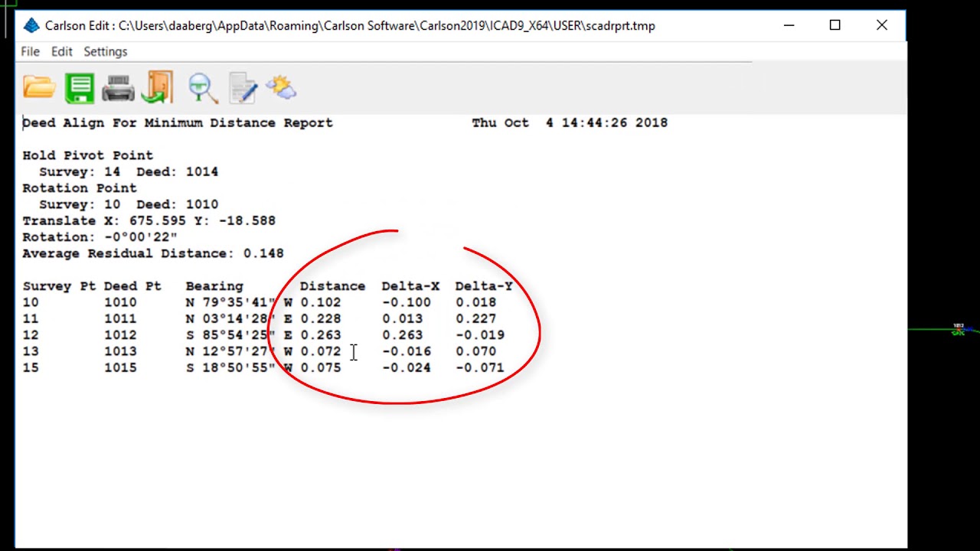The width and height of the screenshot is (980, 551).
Task: Click the 'Survey: 14 Deed: 1014' line
Action: [x=129, y=171]
